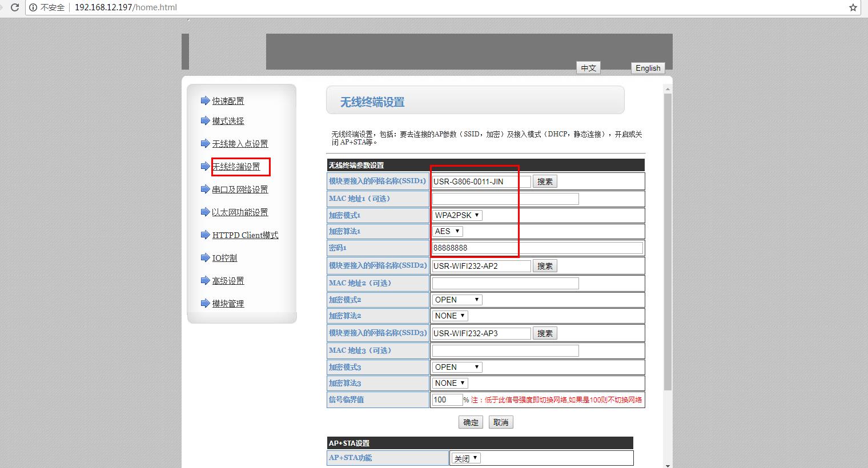
Task: Open the 加密算法3 NONE dropdown
Action: point(450,383)
